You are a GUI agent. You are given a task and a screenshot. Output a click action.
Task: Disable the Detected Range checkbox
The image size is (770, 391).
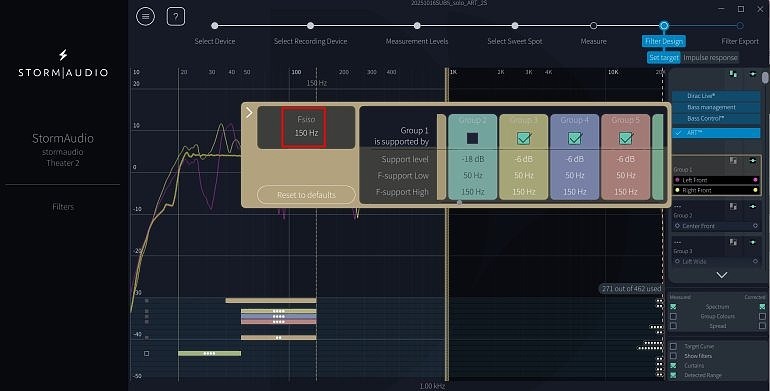[x=673, y=375]
